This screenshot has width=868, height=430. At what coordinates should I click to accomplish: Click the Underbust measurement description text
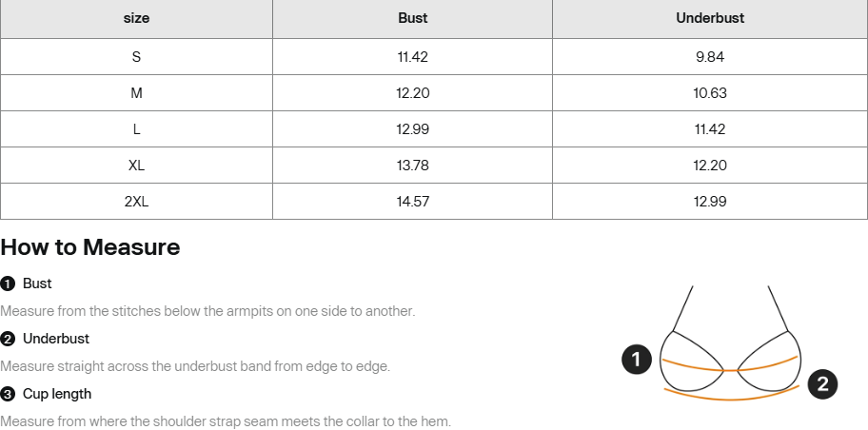click(195, 366)
